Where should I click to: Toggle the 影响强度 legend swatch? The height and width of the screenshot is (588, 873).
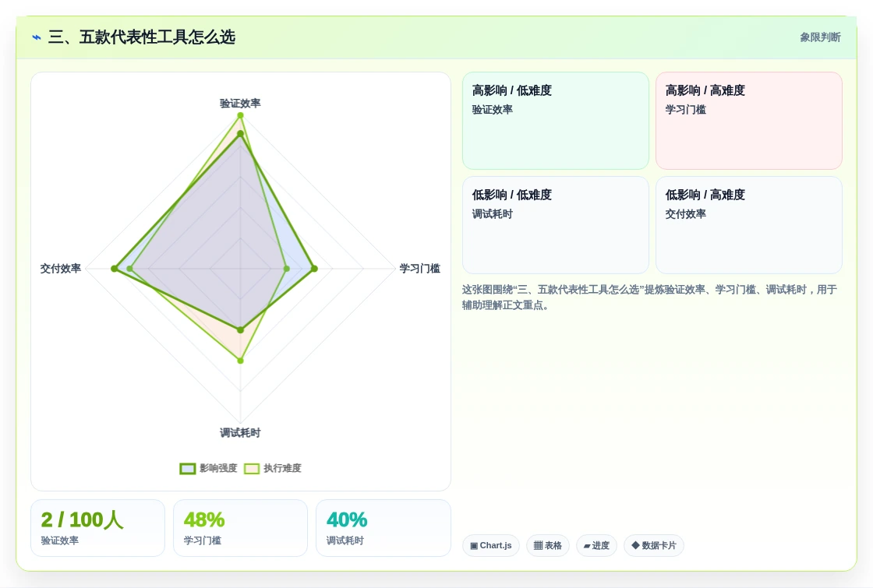click(x=188, y=468)
